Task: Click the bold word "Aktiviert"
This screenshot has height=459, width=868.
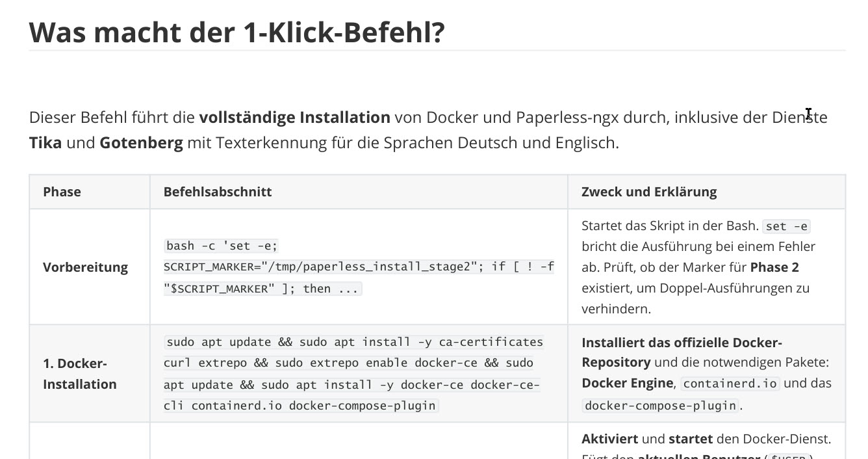Action: click(609, 439)
